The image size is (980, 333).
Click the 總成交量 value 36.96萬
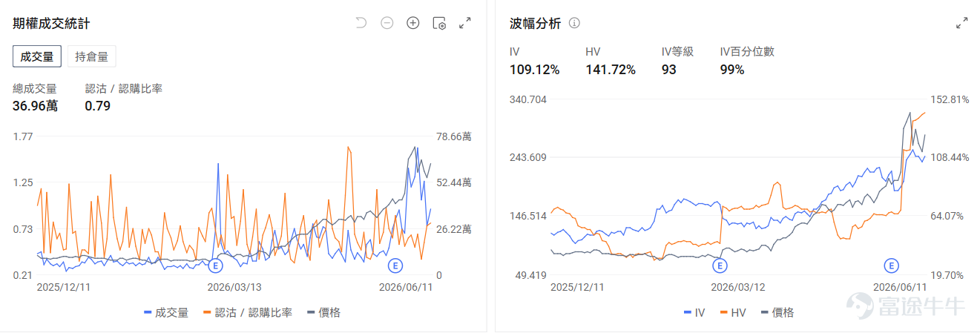point(35,106)
